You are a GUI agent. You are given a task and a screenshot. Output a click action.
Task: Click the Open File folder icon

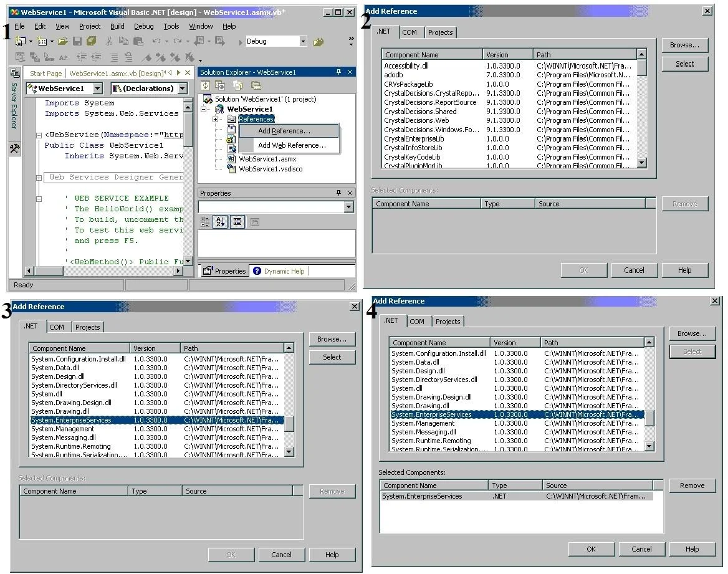[63, 41]
